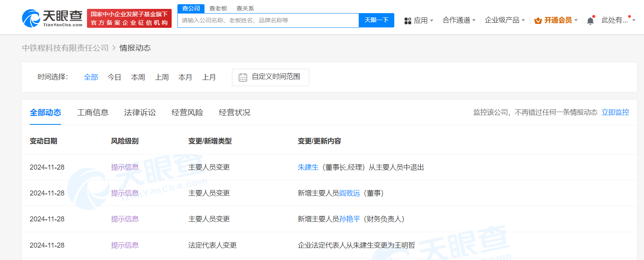The width and height of the screenshot is (644, 260).
Task: Filter time by 本周
Action: coord(138,77)
